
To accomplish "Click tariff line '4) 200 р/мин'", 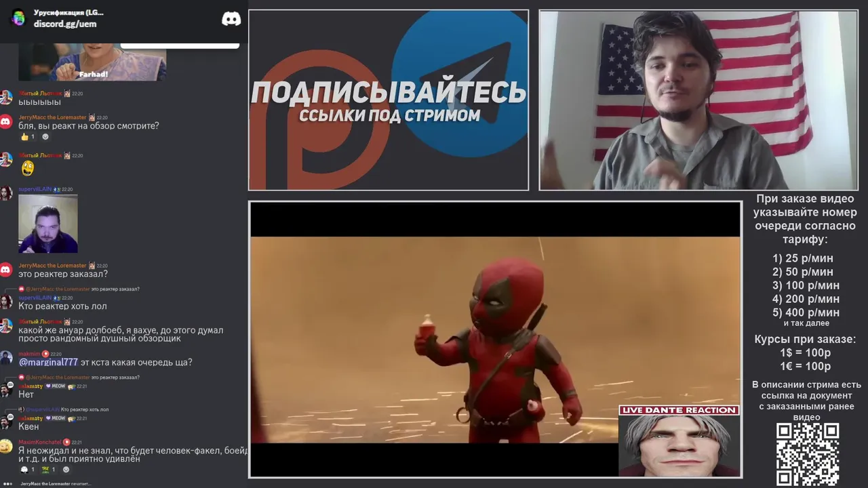I will tap(806, 299).
